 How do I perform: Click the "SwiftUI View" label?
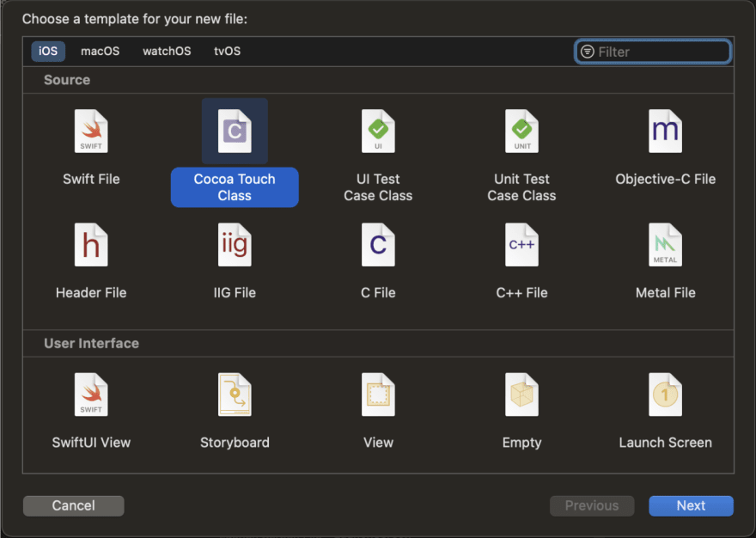coord(91,443)
